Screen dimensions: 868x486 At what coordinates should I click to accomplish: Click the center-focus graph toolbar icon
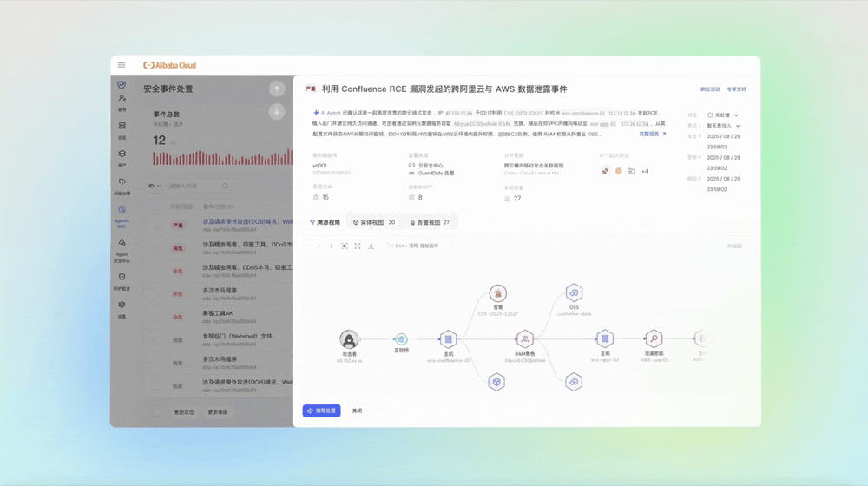tap(345, 246)
